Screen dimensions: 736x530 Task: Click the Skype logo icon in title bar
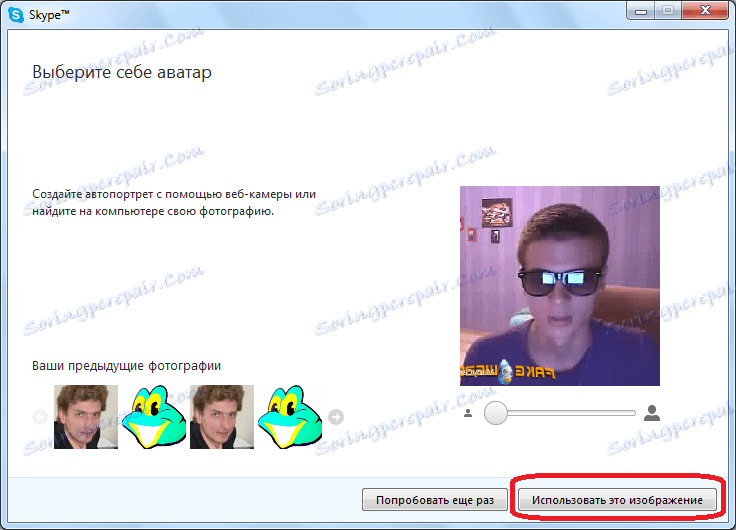tap(16, 15)
